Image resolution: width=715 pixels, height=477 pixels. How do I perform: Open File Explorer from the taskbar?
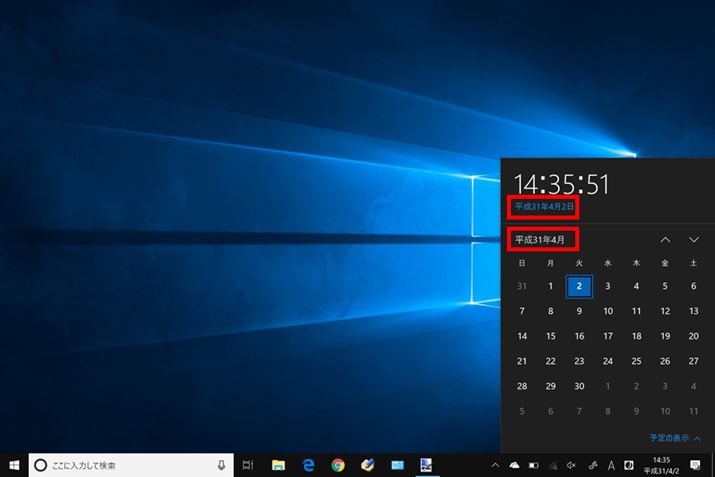tap(278, 465)
